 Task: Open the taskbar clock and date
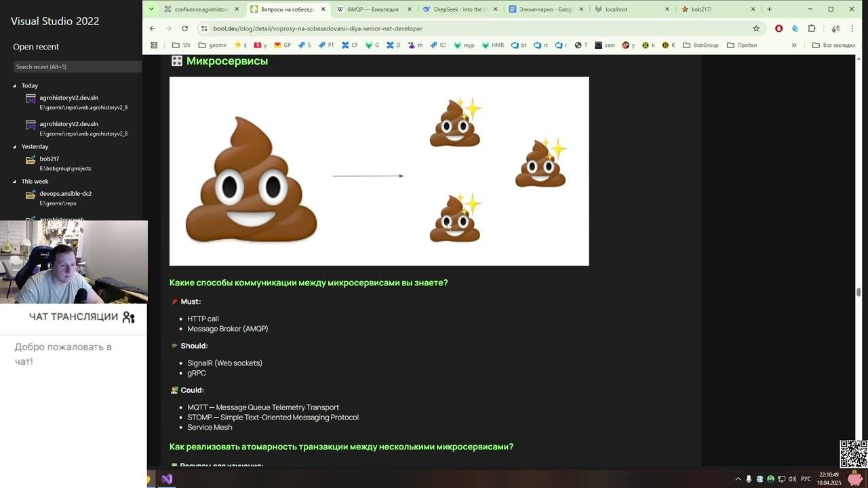829,479
